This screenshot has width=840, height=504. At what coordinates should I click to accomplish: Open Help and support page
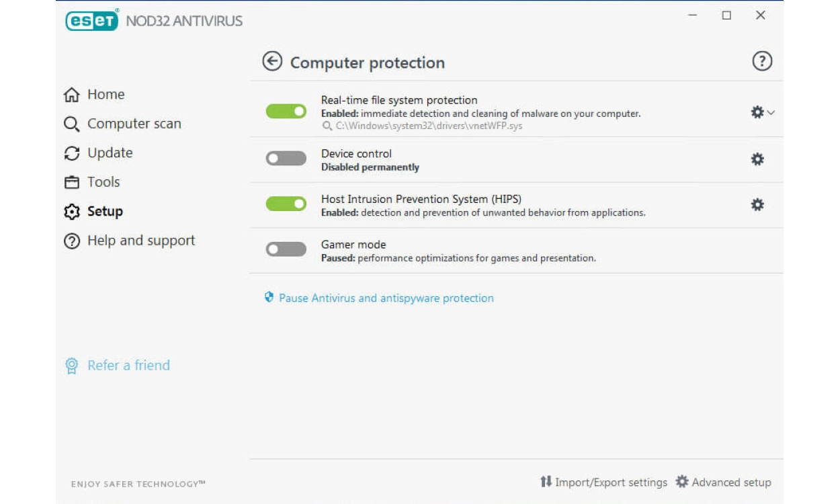click(140, 241)
